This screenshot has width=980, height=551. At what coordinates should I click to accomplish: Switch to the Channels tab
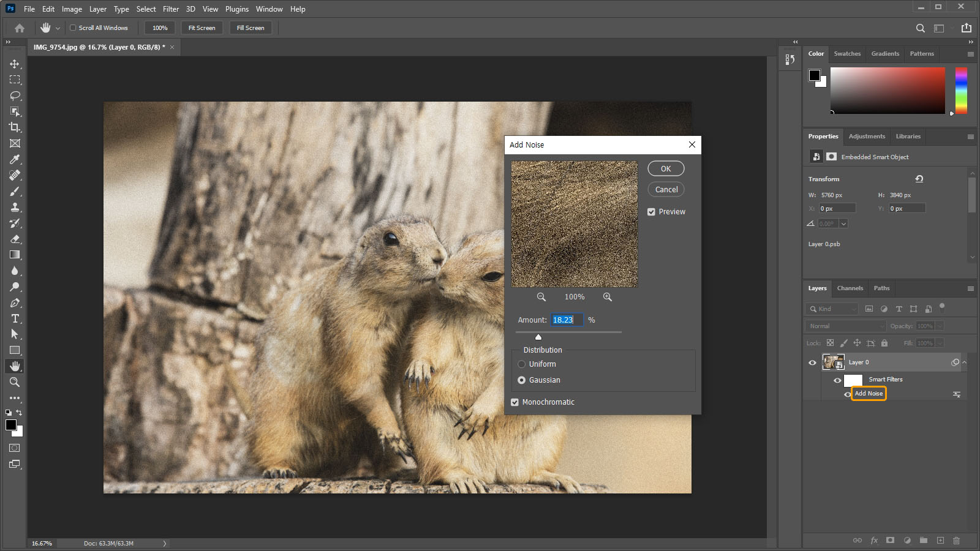850,288
